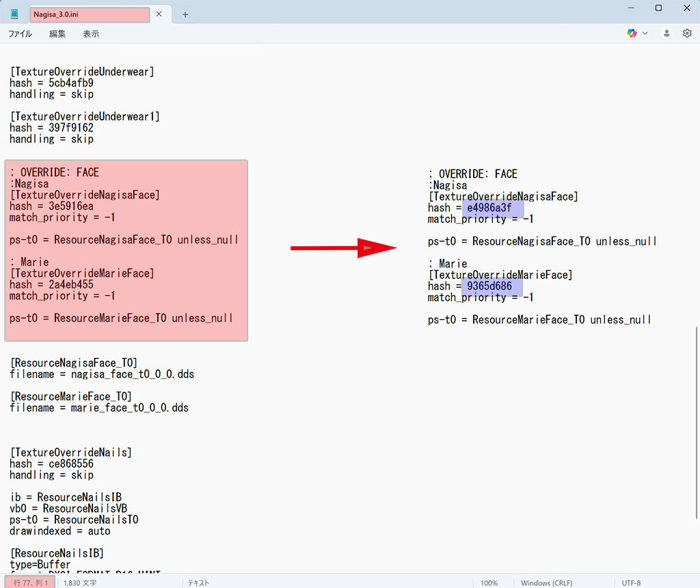Click '[TextureOverrideUnderwear]' section header
The image size is (700, 588).
click(x=82, y=72)
